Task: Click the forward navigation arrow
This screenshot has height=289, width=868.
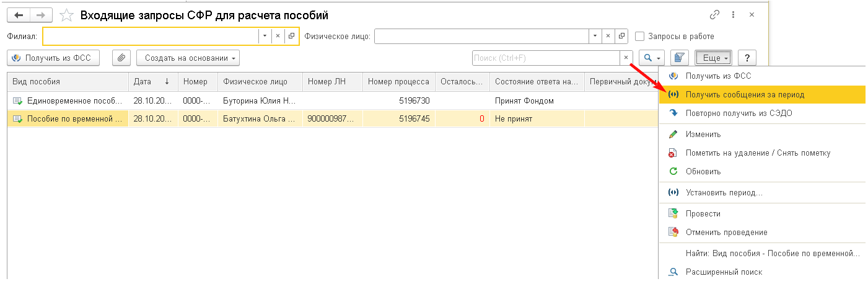Action: point(42,14)
